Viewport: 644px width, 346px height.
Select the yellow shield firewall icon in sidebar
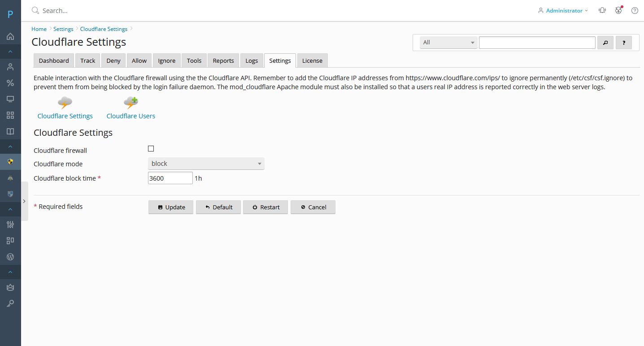[10, 162]
